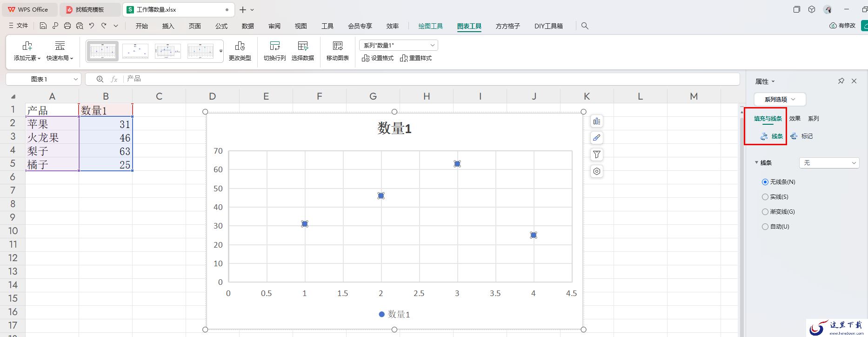Switch to the 开始 ribbon tab
The width and height of the screenshot is (868, 337).
point(142,26)
